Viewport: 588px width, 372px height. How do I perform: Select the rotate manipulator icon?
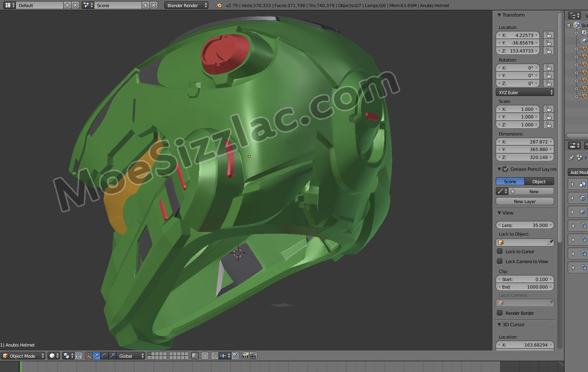pyautogui.click(x=104, y=356)
